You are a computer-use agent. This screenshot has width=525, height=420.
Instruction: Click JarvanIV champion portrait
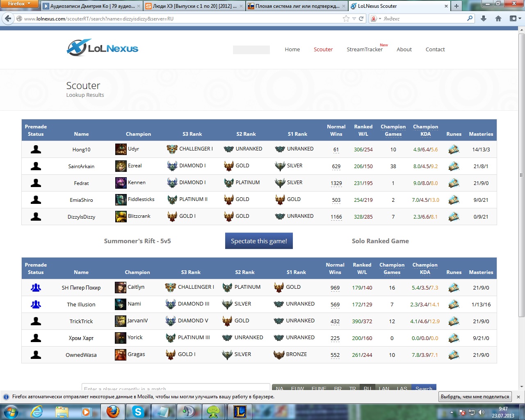pyautogui.click(x=121, y=321)
